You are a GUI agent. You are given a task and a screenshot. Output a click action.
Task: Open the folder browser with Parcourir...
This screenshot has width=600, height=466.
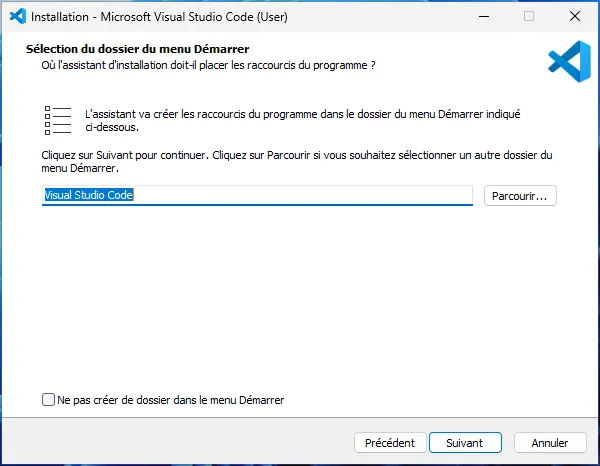[520, 196]
